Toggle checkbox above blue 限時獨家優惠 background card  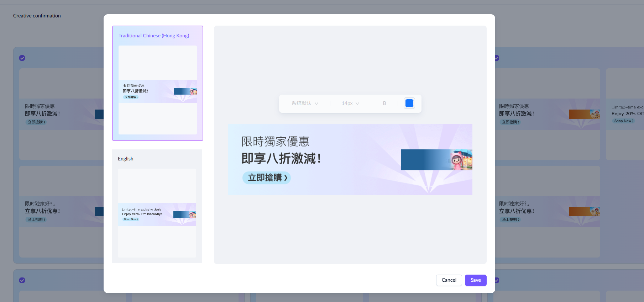[22, 58]
